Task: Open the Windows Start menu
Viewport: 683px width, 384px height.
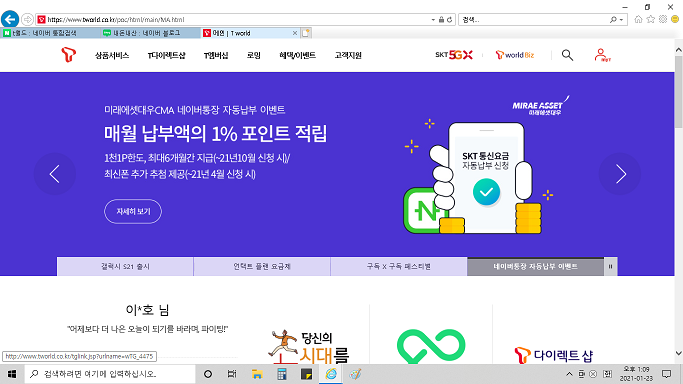Action: tap(12, 374)
